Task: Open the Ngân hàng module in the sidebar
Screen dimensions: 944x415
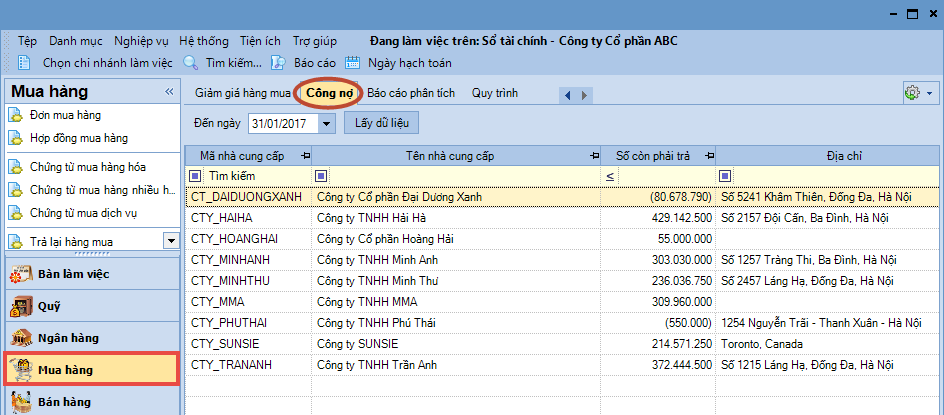Action: [92, 338]
